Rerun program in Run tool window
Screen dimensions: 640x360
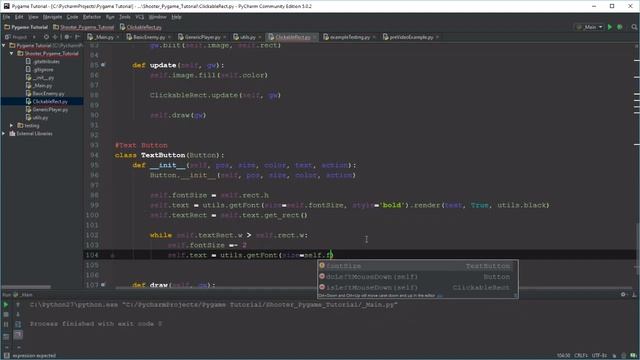6,304
